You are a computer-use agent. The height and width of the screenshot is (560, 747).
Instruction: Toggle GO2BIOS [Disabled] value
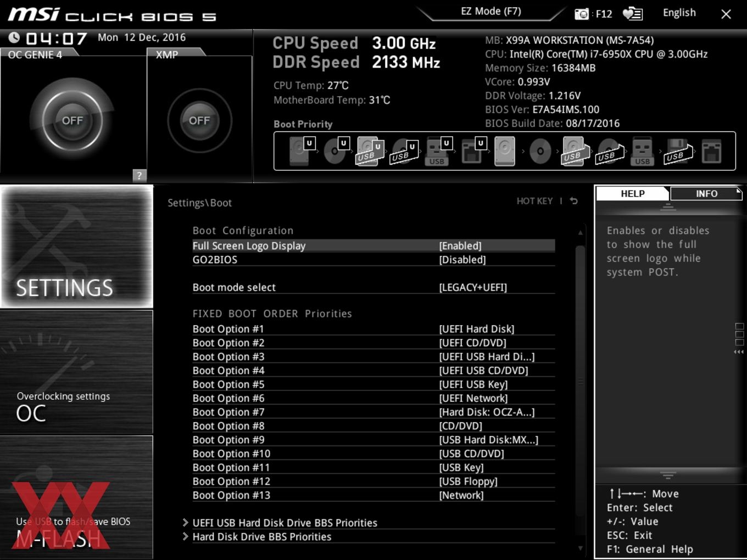click(462, 260)
